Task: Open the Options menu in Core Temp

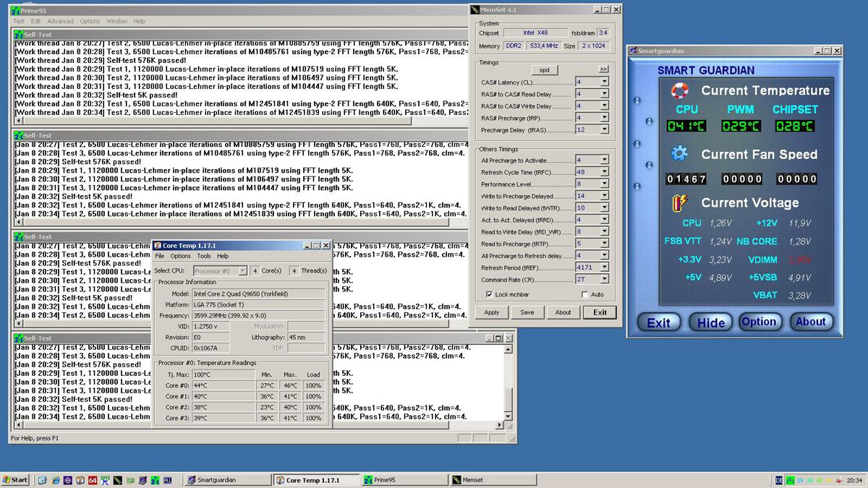Action: point(181,256)
